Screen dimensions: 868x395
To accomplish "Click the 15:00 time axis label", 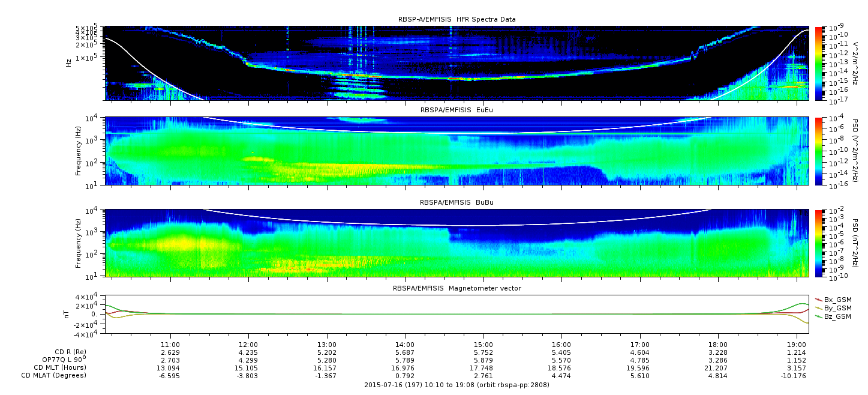I will tap(483, 344).
